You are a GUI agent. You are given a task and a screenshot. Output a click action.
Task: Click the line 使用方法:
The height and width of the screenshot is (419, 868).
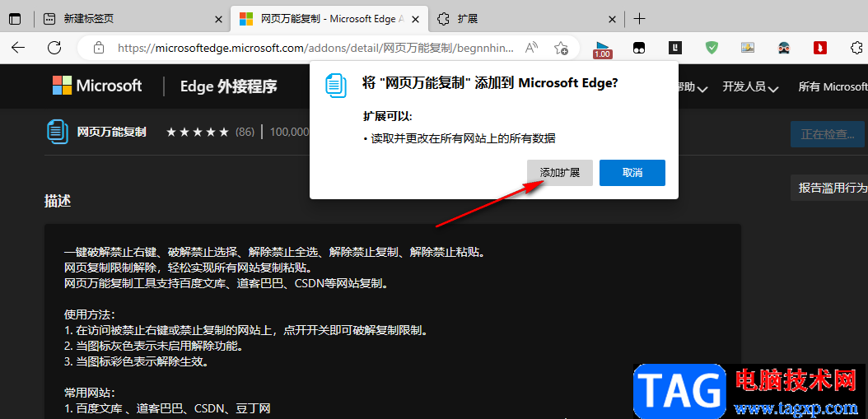point(89,315)
